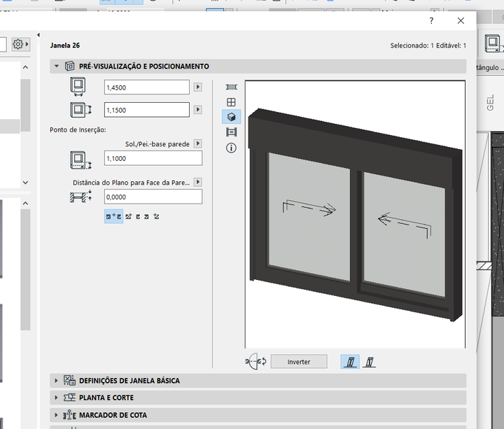Show object info with the i icon

pos(232,148)
